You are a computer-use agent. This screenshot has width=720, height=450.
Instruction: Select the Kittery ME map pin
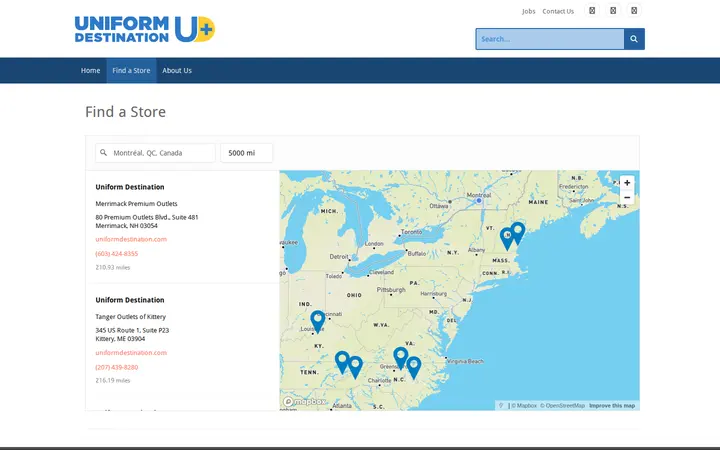[x=518, y=232]
